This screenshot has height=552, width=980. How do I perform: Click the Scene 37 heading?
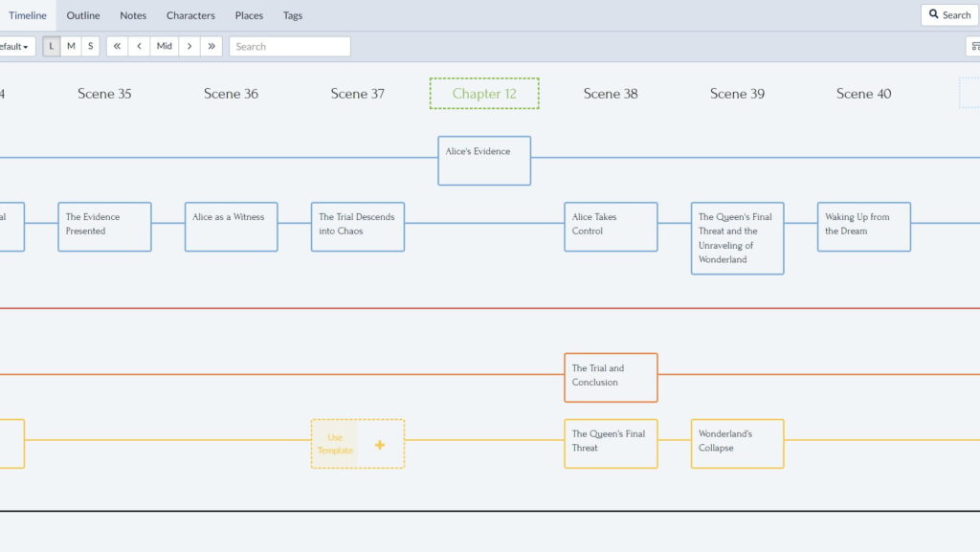(x=358, y=94)
